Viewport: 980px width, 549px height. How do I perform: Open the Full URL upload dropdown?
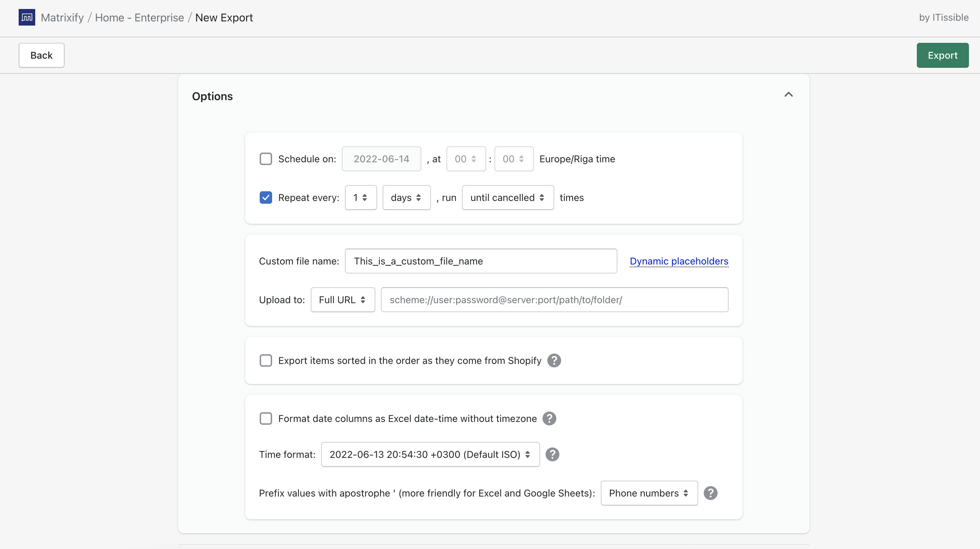pyautogui.click(x=343, y=300)
